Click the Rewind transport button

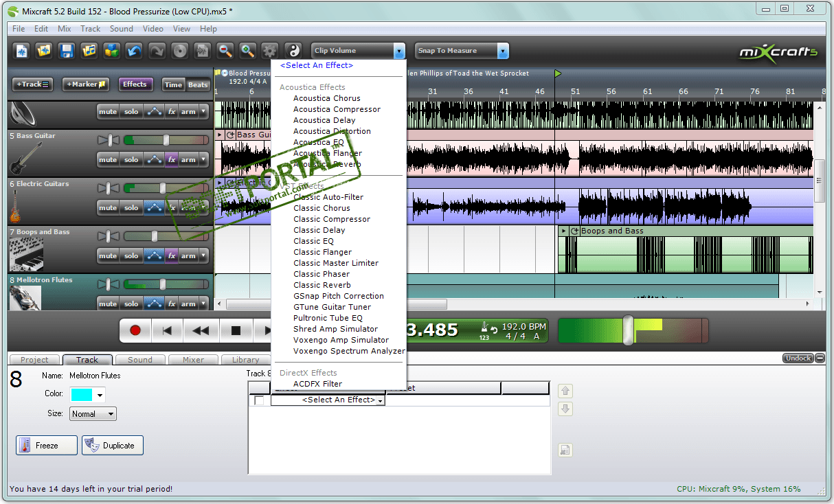tap(201, 330)
